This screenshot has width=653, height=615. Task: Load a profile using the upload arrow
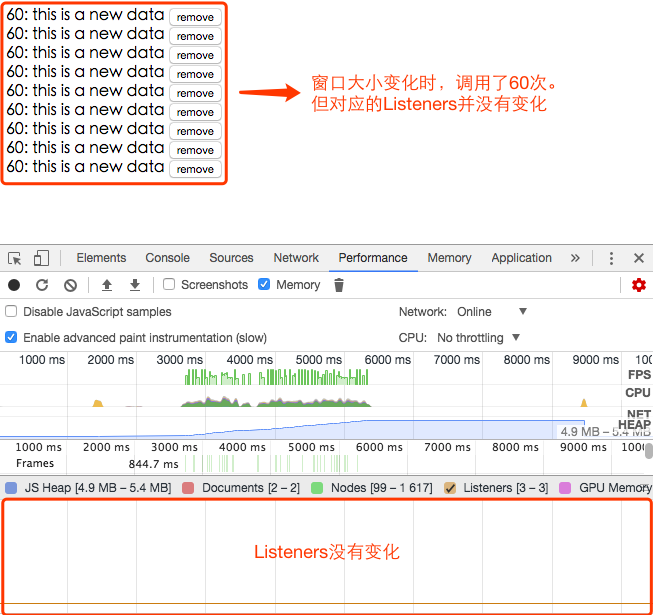pos(107,285)
